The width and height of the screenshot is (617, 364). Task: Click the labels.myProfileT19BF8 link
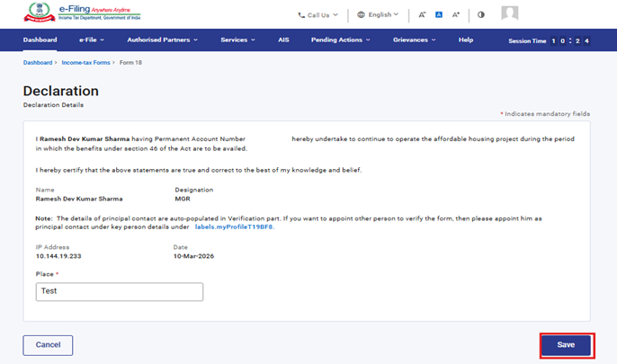pos(234,227)
